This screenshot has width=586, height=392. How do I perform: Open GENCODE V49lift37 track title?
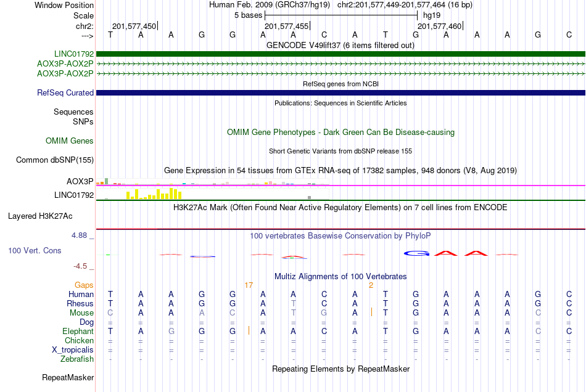pyautogui.click(x=340, y=45)
